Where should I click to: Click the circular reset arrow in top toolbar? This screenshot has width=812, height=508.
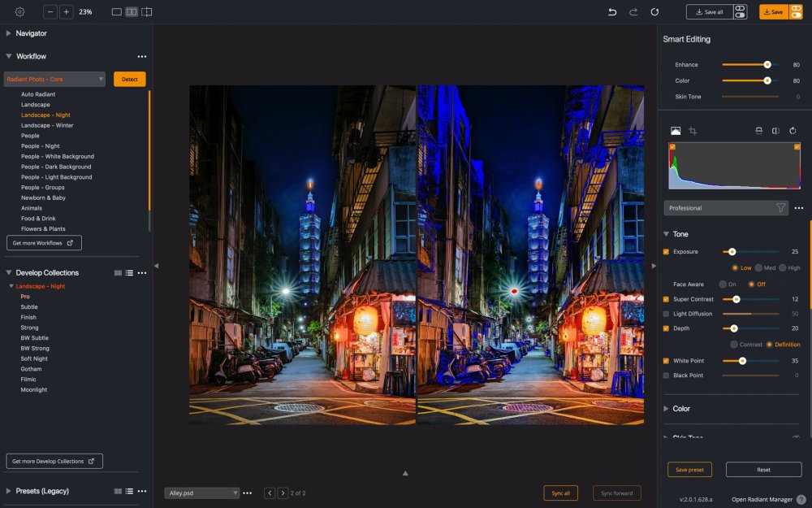coord(654,11)
